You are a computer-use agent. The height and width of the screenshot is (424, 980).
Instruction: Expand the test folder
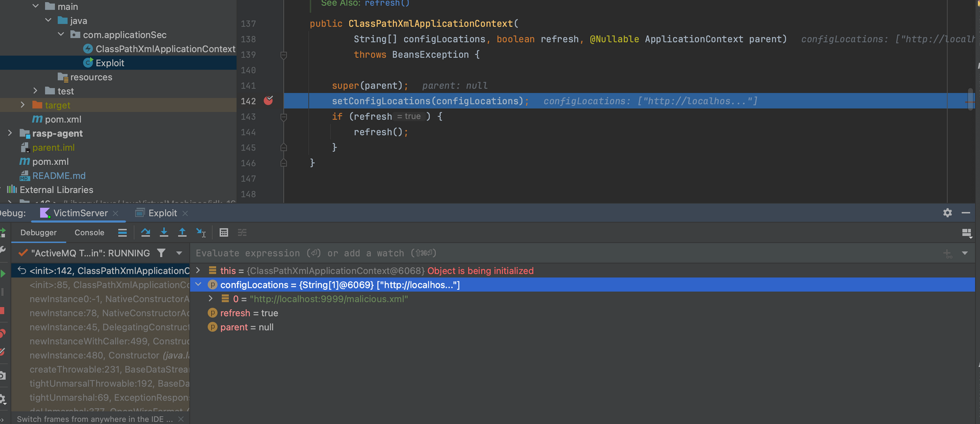pyautogui.click(x=35, y=91)
